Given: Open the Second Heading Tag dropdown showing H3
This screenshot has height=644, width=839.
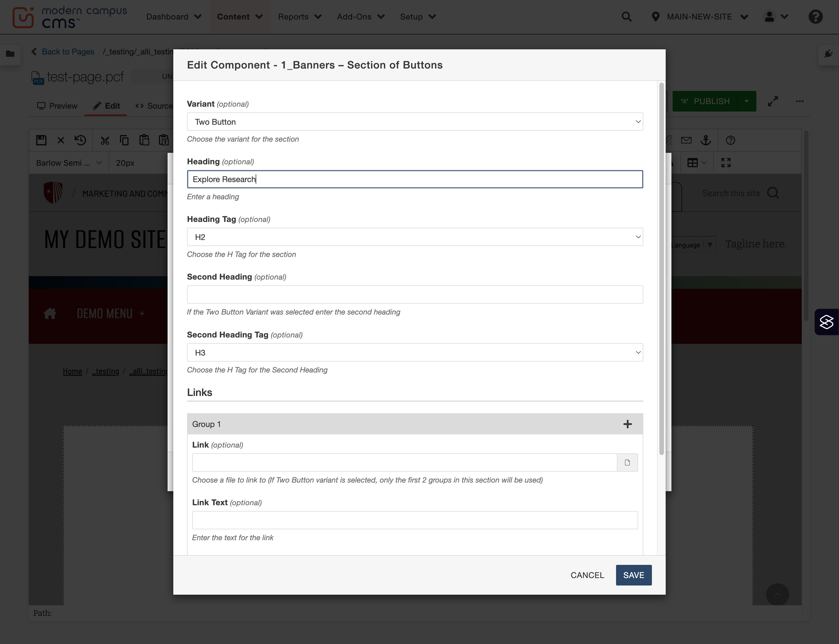Looking at the screenshot, I should click(415, 352).
